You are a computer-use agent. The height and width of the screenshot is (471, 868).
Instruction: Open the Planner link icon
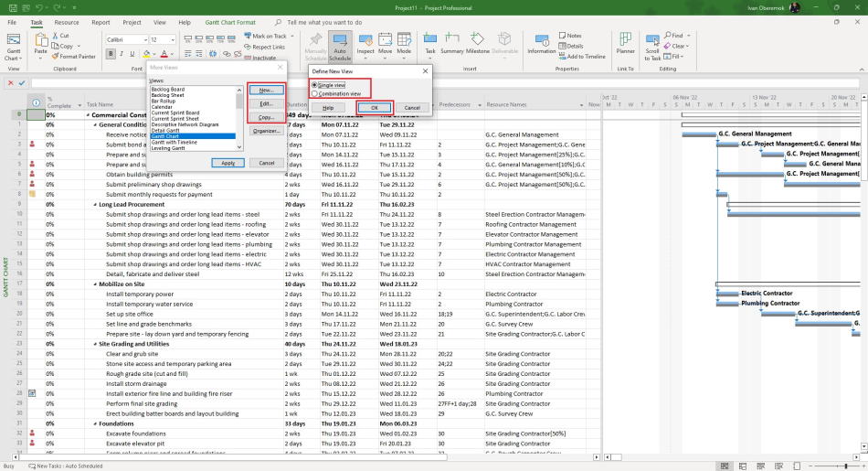pyautogui.click(x=626, y=38)
